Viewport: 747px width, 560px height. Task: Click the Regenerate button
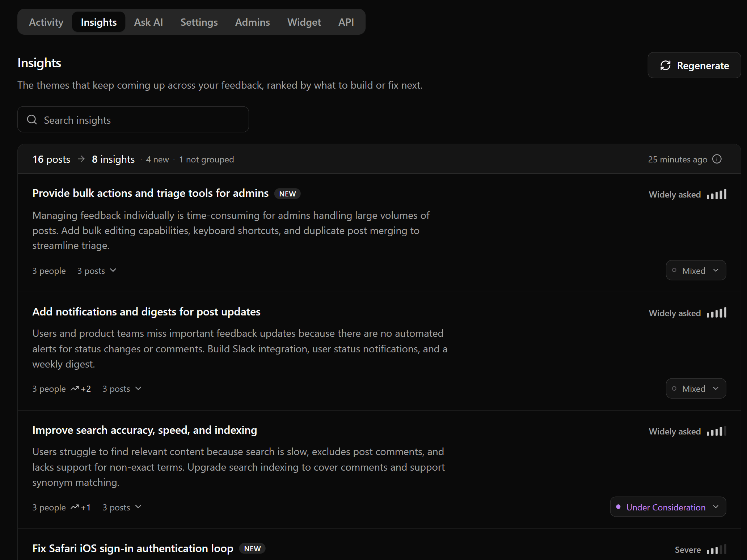pos(694,65)
